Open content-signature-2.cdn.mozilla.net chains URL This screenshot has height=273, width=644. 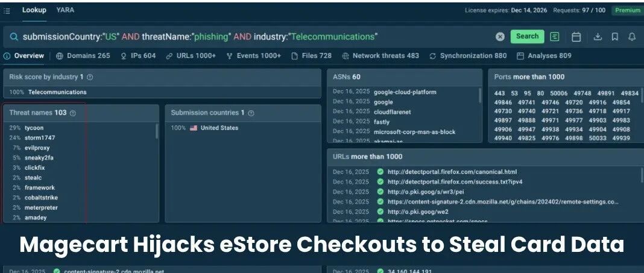pyautogui.click(x=503, y=201)
